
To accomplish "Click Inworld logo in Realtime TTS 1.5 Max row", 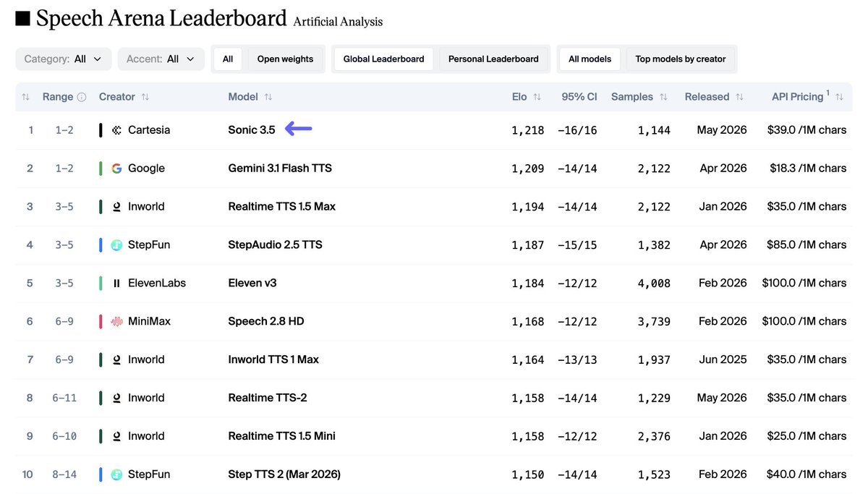I will coord(117,207).
